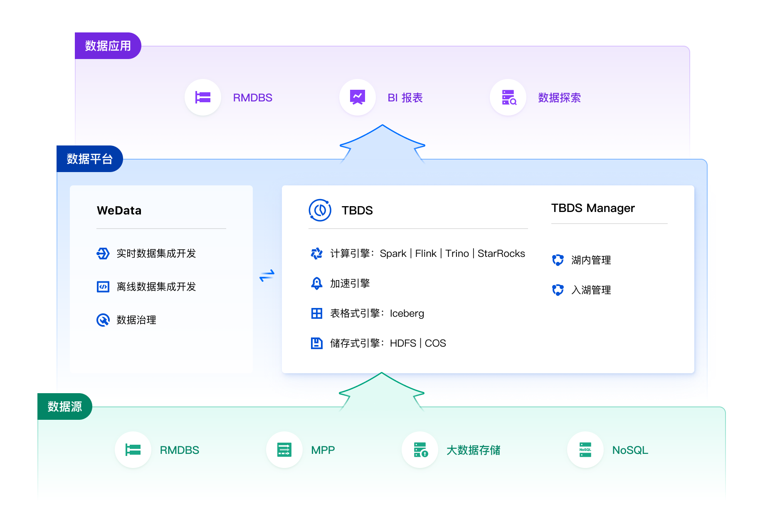Viewport: 765px width, 532px height.
Task: Select the grid icon beside 表格式引擎
Action: pyautogui.click(x=317, y=313)
